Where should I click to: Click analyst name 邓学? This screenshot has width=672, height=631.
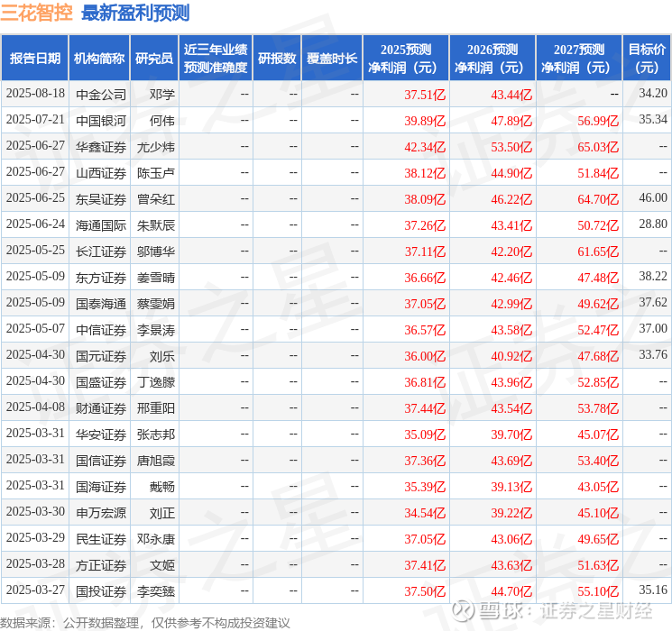[x=162, y=95]
